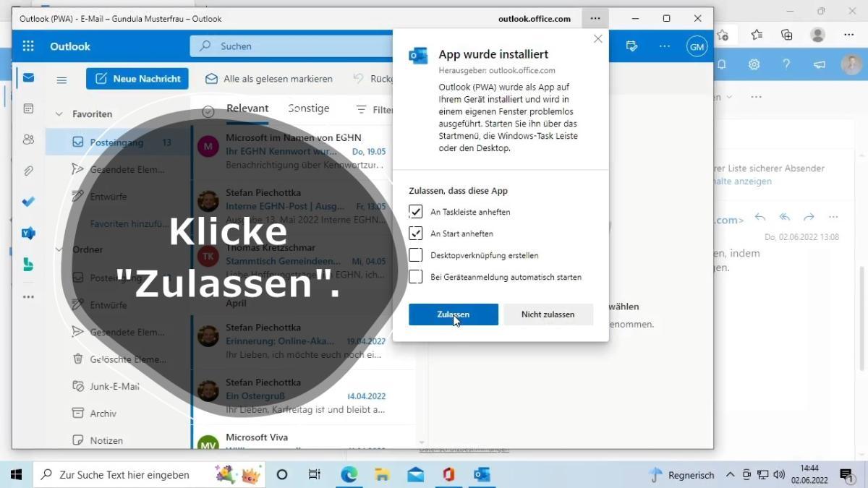The height and width of the screenshot is (488, 868).
Task: Collapse the Favoriten folder group
Action: point(59,114)
